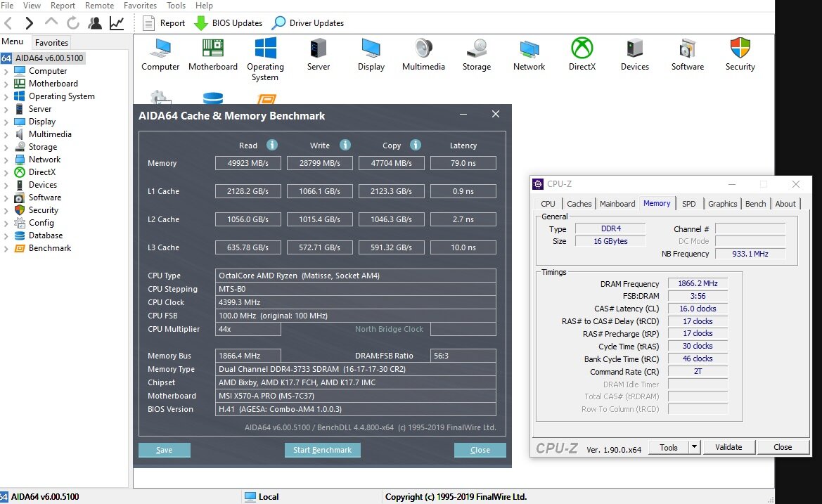The image size is (822, 504).
Task: Switch to the Bench tab in CPU-Z
Action: tap(755, 204)
